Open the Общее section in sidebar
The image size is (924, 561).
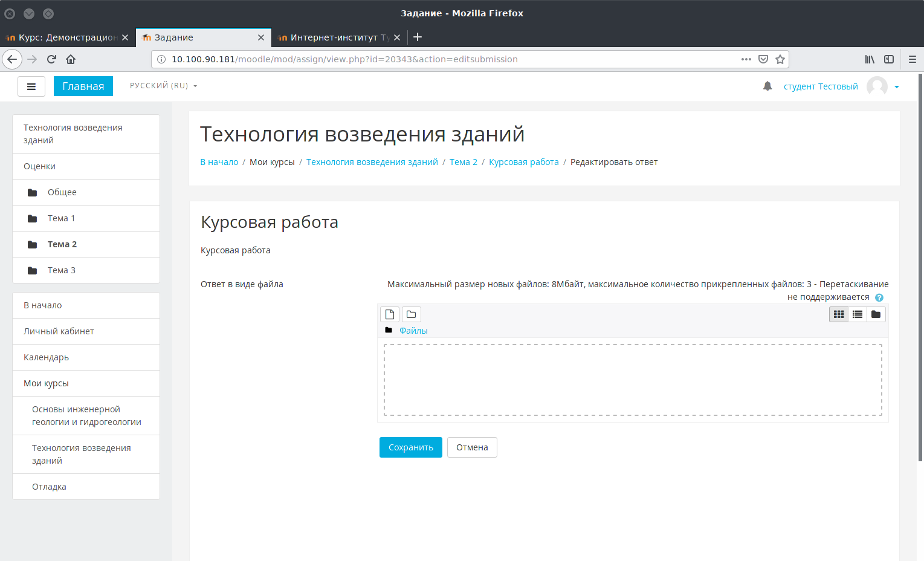[86, 192]
